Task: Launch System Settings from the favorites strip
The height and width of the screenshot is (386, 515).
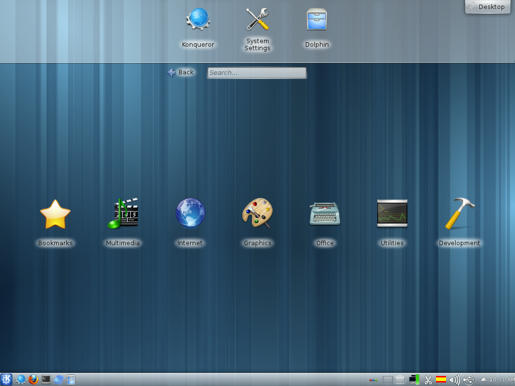Action: coord(257,29)
